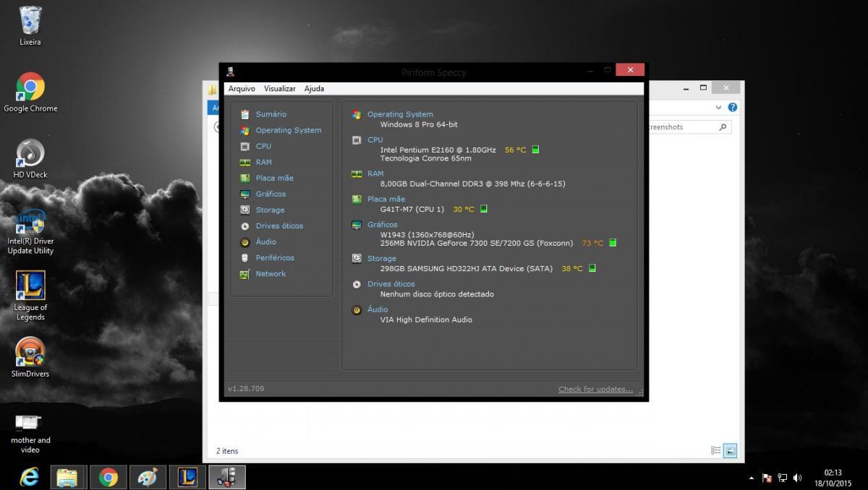Viewport: 868px width, 490px height.
Task: Click the green indicator beside 73 °C
Action: pos(613,243)
